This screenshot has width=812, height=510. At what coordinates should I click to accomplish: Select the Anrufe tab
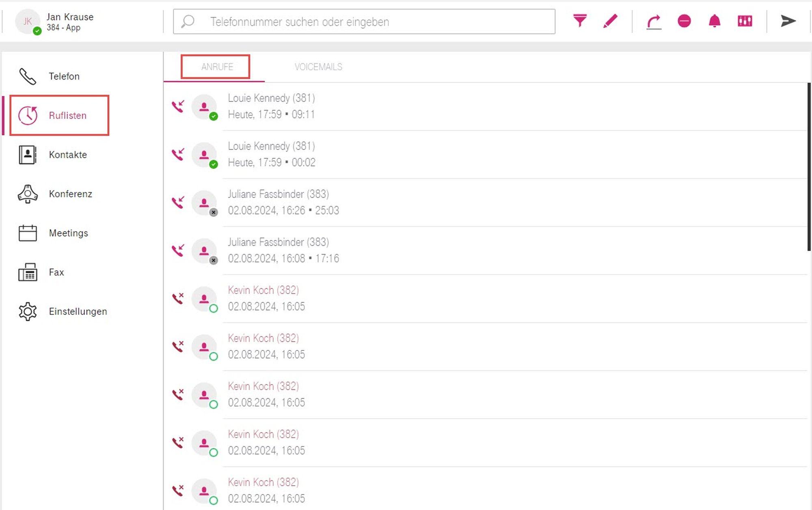click(x=217, y=67)
